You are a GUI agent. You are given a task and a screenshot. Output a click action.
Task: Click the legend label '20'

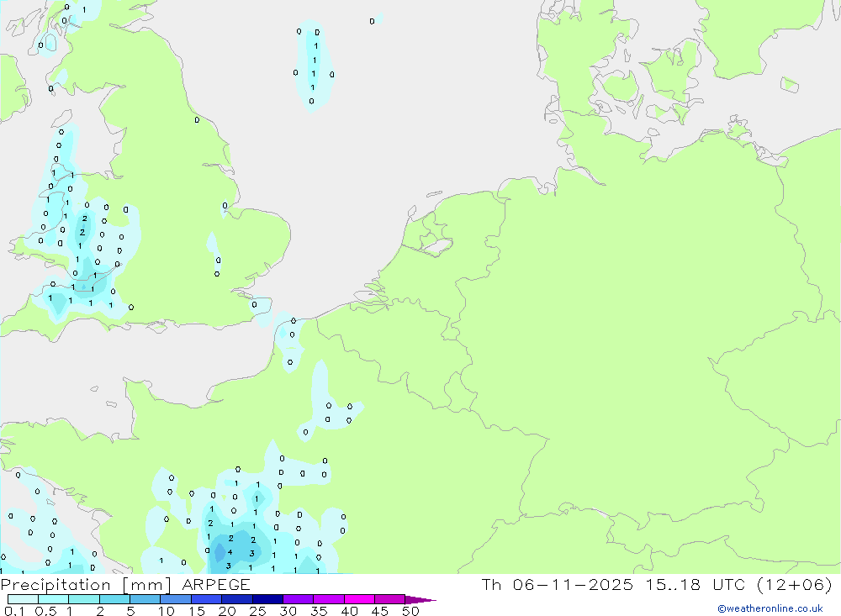pos(227,611)
